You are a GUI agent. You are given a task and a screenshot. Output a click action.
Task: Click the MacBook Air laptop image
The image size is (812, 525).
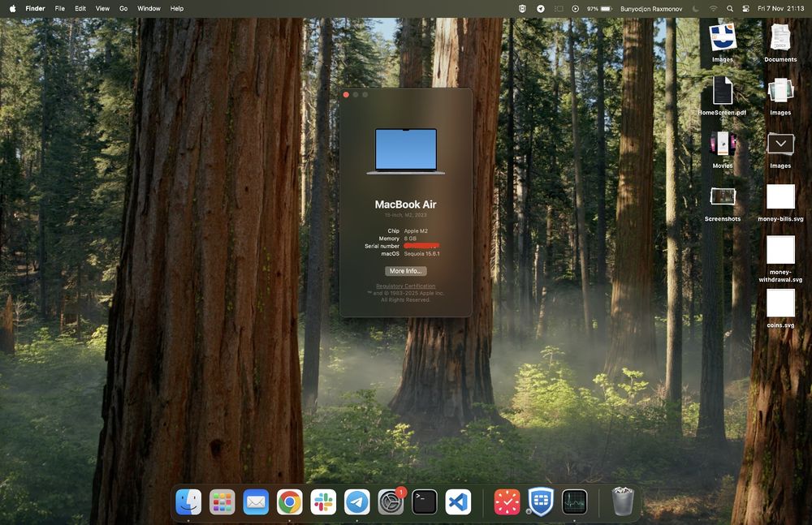[x=405, y=151]
